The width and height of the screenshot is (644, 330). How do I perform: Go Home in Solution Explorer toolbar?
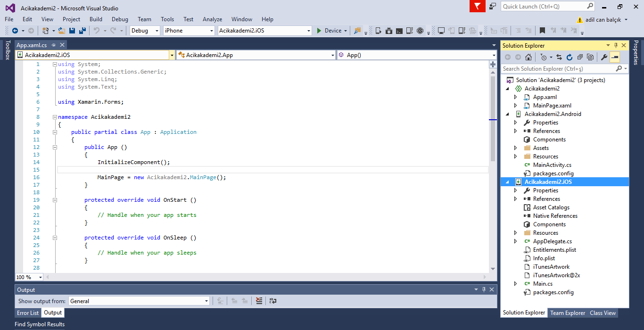tap(528, 57)
